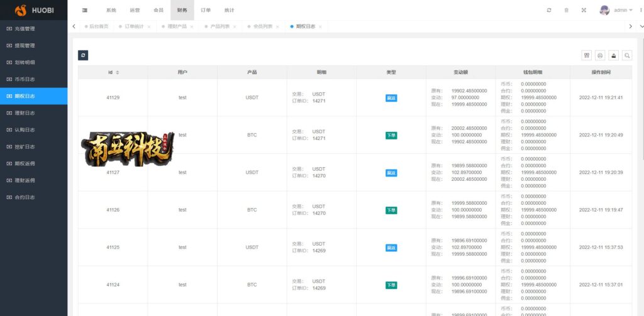Switch to the 理财产品 tab
This screenshot has height=316, width=644.
pos(177,26)
